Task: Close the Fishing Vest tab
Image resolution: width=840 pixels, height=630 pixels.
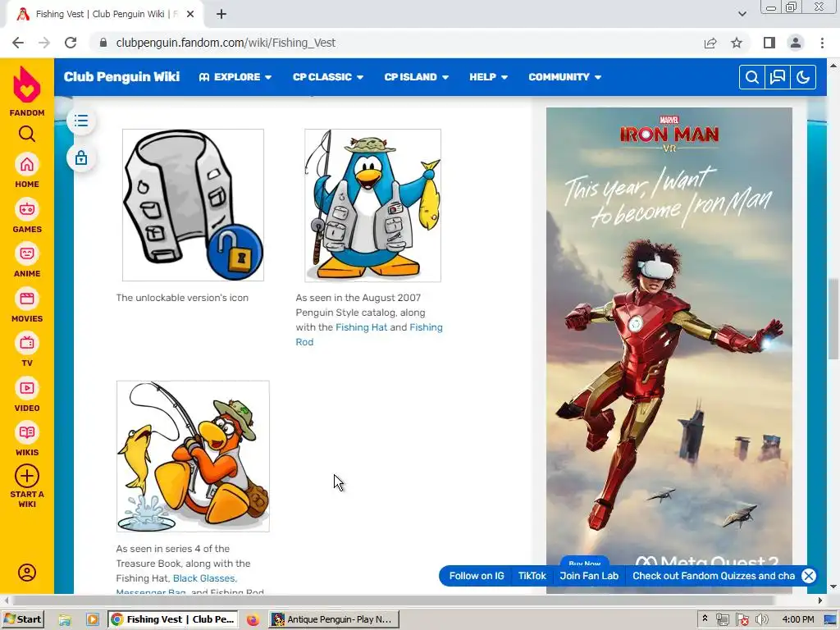Action: (x=190, y=15)
